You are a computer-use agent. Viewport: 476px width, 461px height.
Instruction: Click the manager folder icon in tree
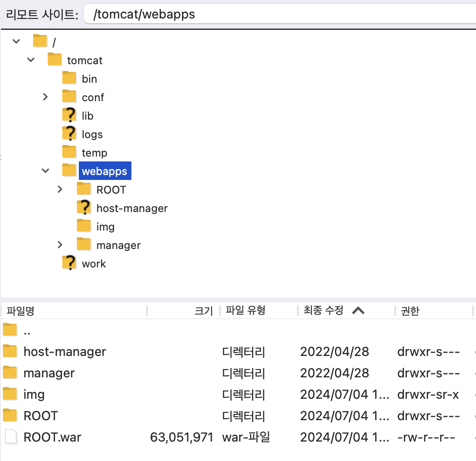click(x=84, y=244)
